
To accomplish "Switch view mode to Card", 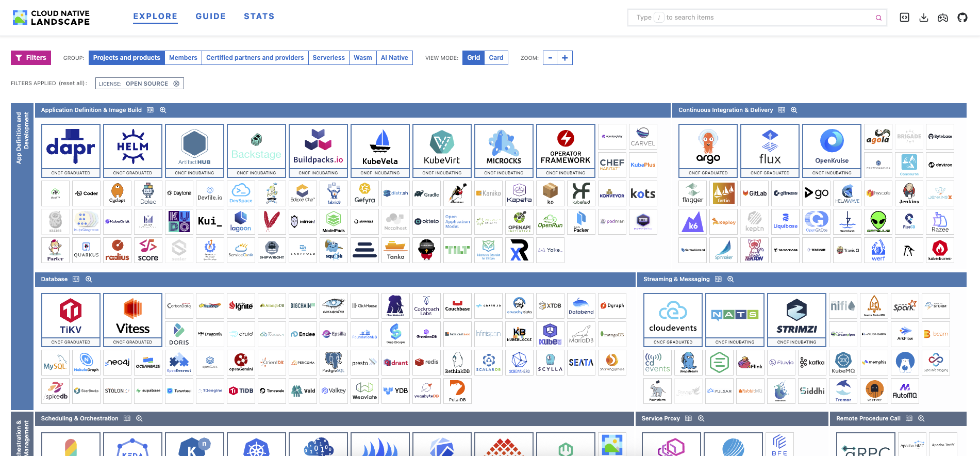I will [x=496, y=58].
